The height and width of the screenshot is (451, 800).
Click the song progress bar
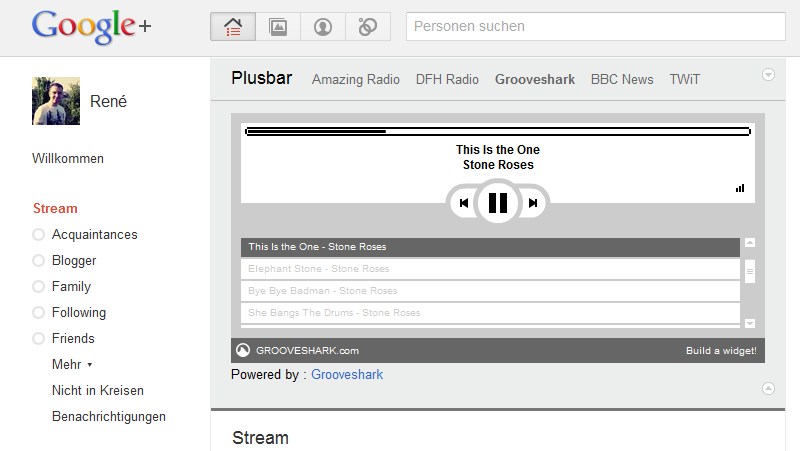click(x=498, y=132)
